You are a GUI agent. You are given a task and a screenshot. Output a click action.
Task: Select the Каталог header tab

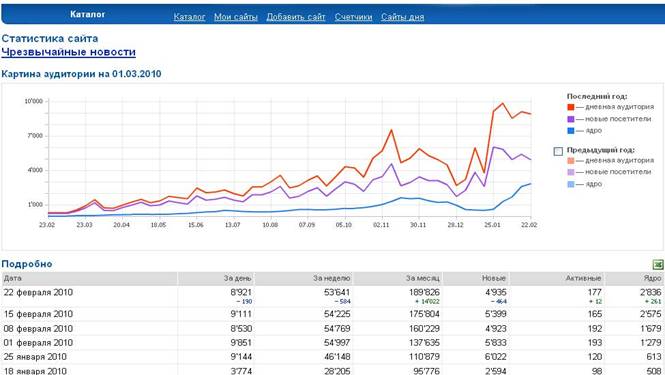click(x=87, y=14)
